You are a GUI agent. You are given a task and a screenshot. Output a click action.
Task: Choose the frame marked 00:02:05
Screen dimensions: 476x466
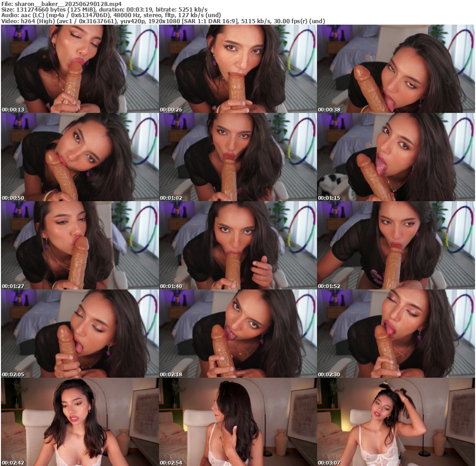79,334
